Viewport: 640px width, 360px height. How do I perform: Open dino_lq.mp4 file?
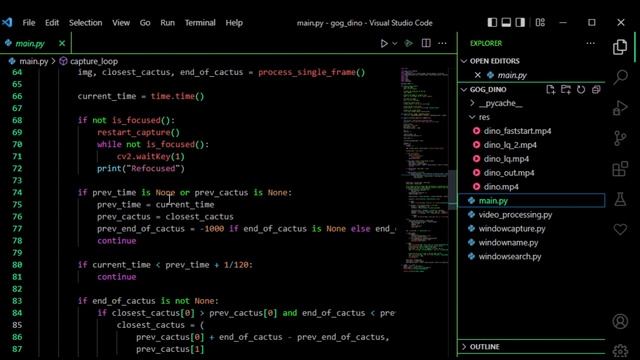coord(506,159)
